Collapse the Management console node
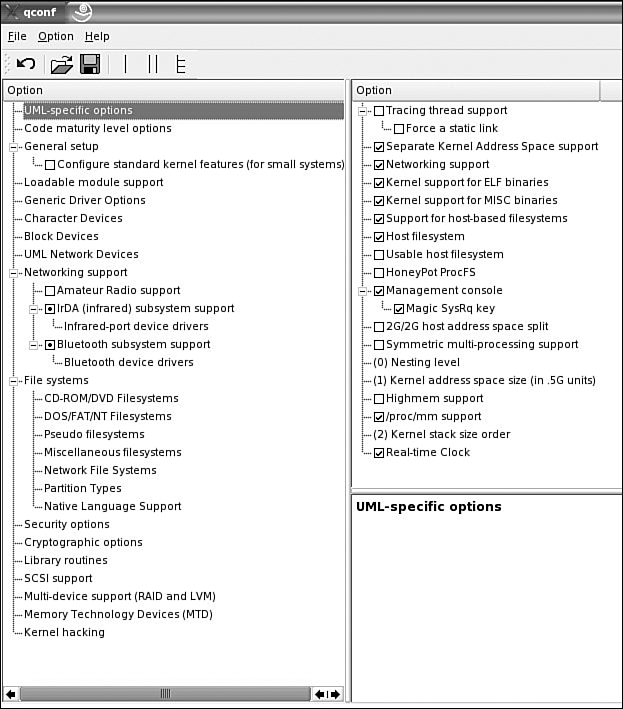 (x=363, y=291)
